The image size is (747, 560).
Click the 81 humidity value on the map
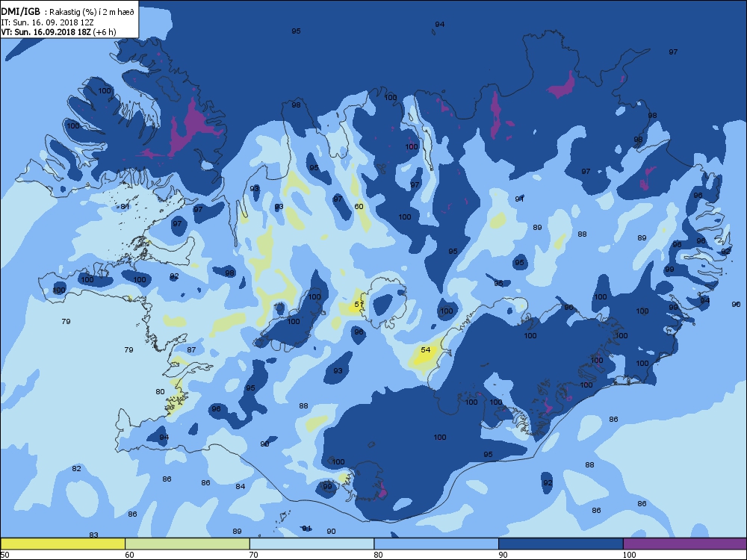tap(125, 206)
